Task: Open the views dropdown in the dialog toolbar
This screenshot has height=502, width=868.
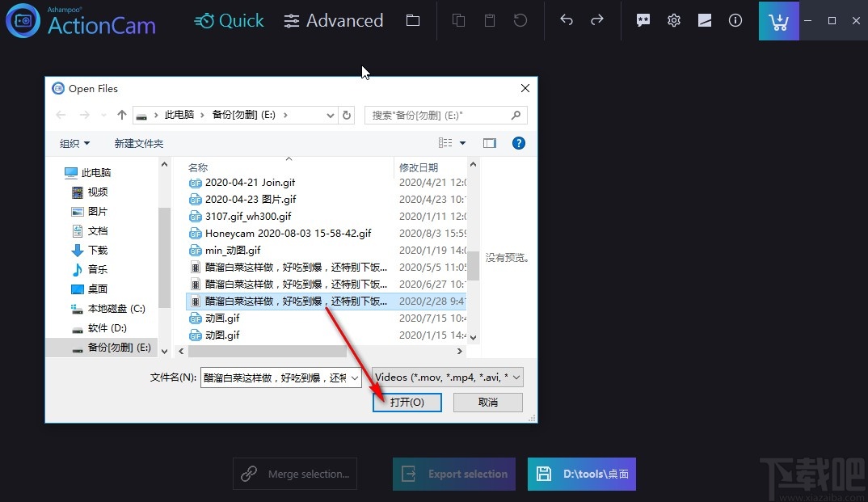Action: [x=450, y=142]
